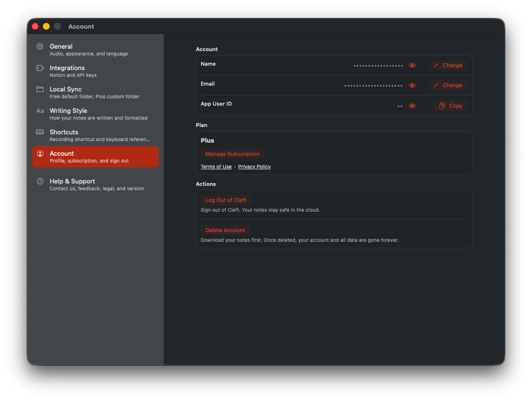Click the Delete Account button
The width and height of the screenshot is (532, 401).
click(x=225, y=230)
